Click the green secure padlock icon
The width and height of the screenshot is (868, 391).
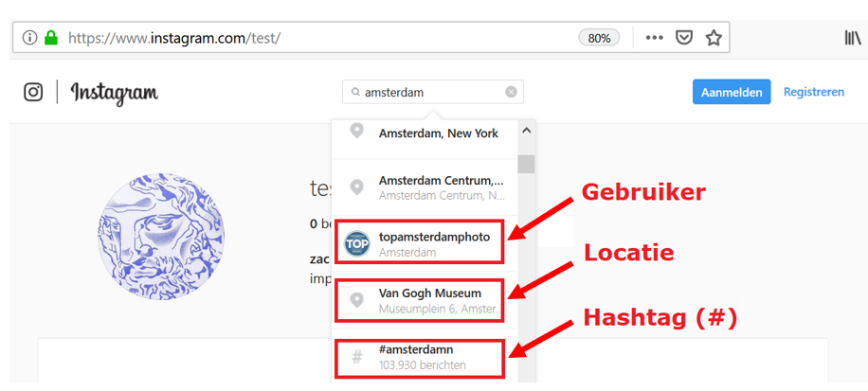click(x=51, y=38)
